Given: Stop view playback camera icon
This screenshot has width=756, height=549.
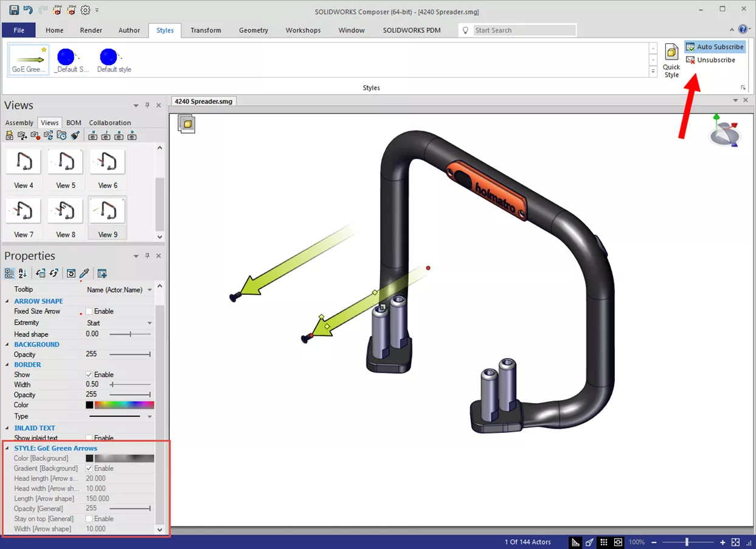Looking at the screenshot, I should (x=119, y=136).
